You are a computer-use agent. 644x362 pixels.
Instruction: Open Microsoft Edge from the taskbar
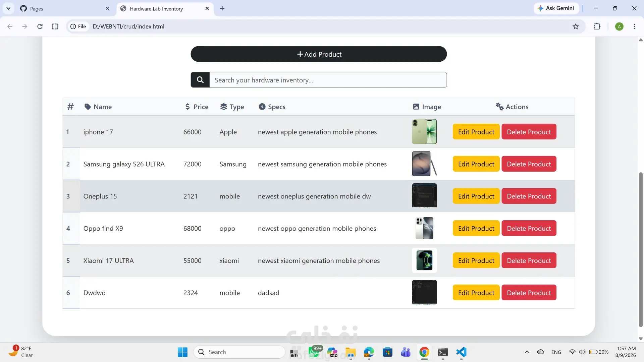tap(369, 352)
